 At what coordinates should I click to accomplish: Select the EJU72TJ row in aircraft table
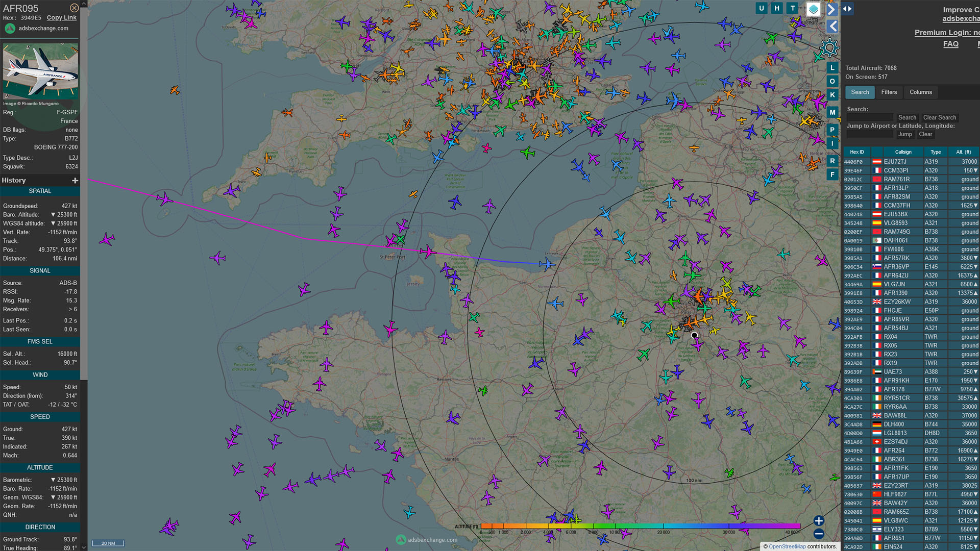click(911, 162)
